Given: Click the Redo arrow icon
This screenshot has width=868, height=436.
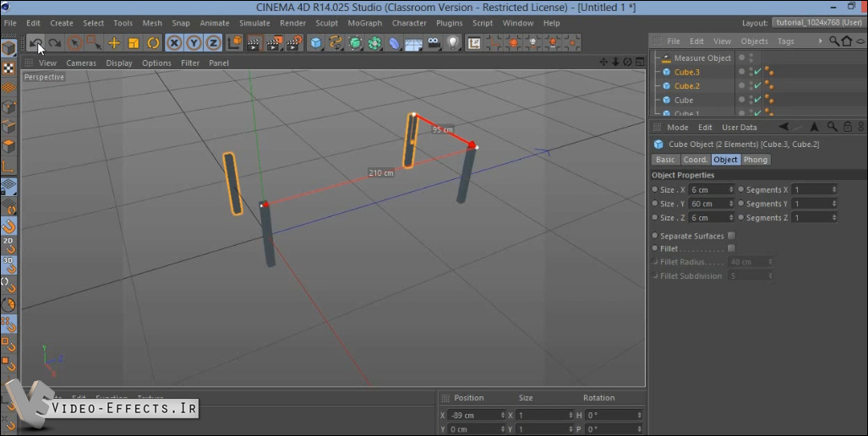Looking at the screenshot, I should coord(54,42).
